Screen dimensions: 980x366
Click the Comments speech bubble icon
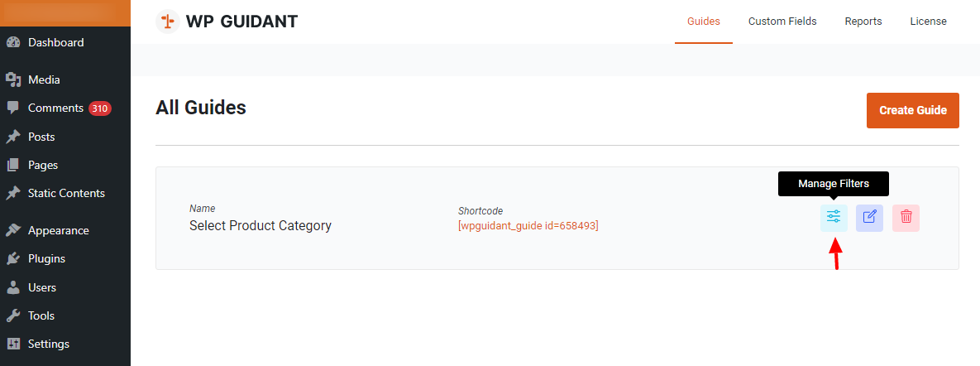[13, 108]
